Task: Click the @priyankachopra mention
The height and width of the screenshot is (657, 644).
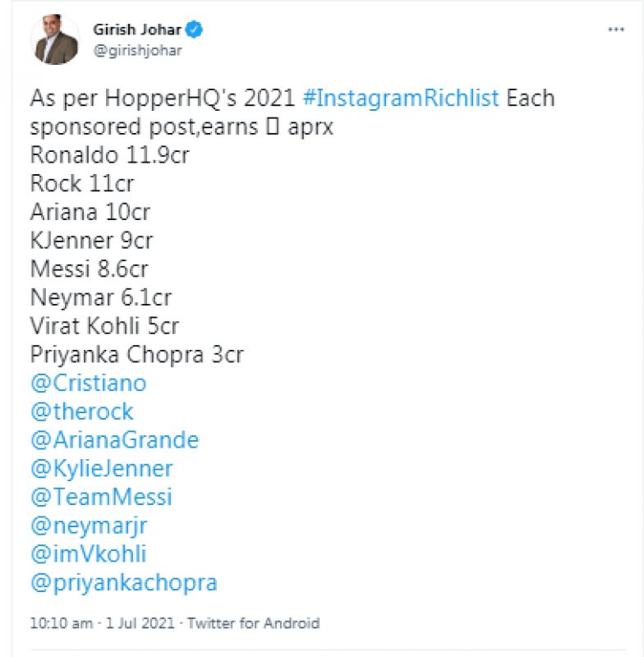Action: (123, 583)
